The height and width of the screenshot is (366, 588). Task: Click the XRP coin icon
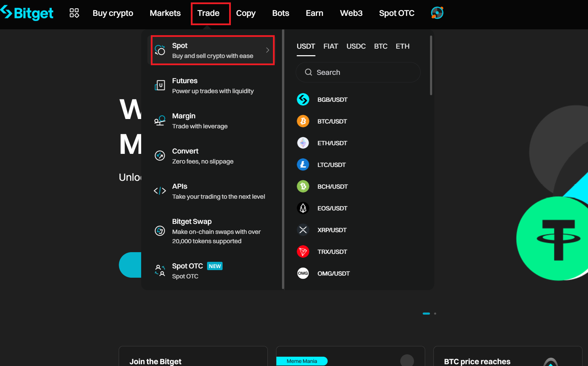[x=303, y=230]
